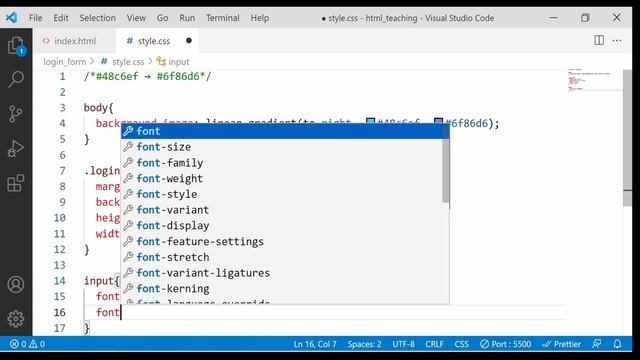Switch to the index.html tab
The image size is (640, 360).
tap(74, 41)
